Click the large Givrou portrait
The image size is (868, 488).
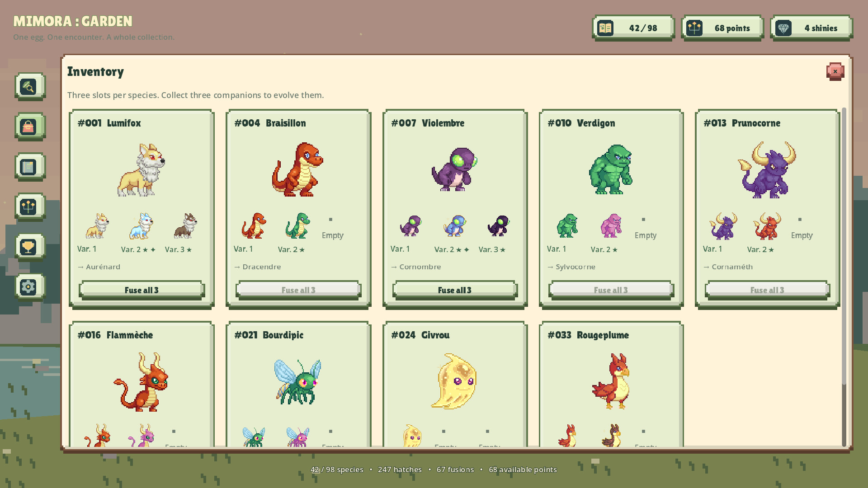(x=454, y=381)
